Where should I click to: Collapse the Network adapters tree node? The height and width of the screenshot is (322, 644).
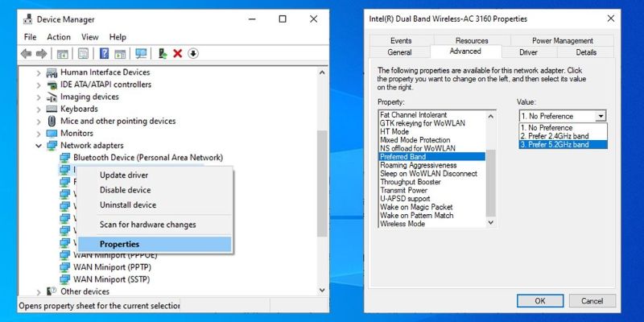point(39,146)
